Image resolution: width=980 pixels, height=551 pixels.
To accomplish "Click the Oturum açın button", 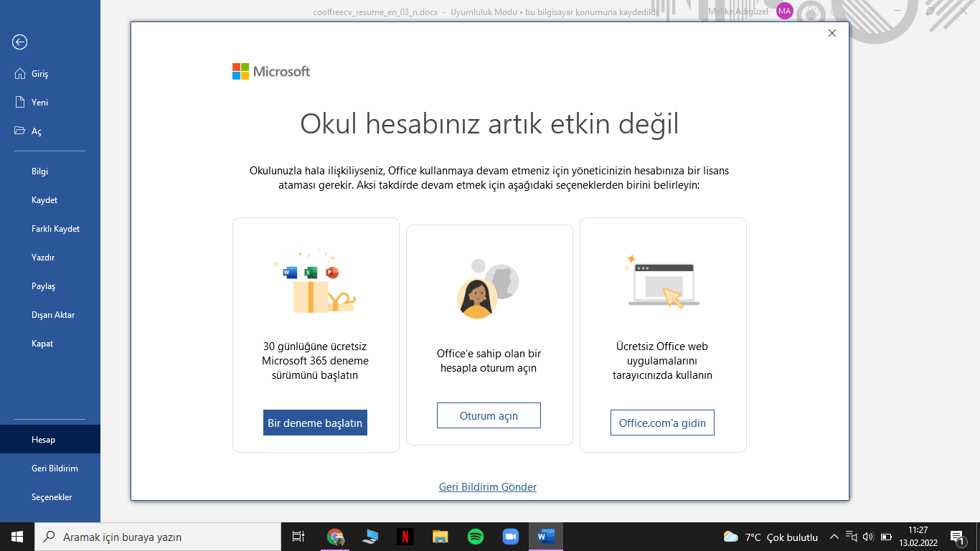I will tap(489, 415).
